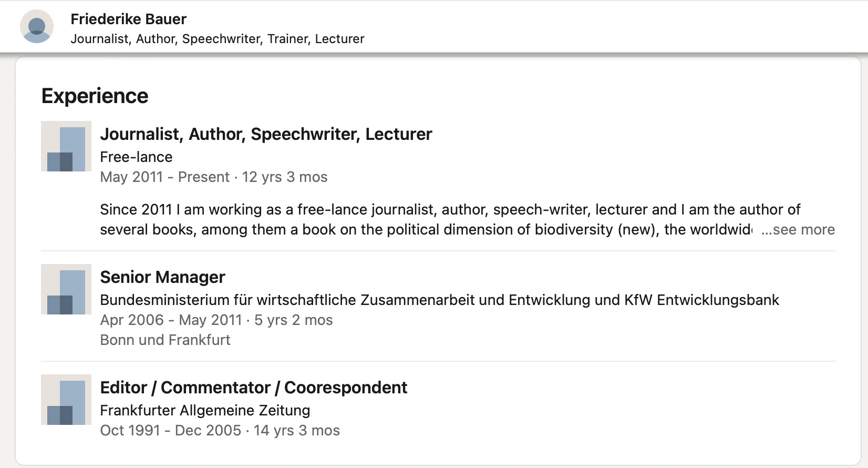
Task: Click the Friederike Bauer profile avatar
Action: (37, 26)
